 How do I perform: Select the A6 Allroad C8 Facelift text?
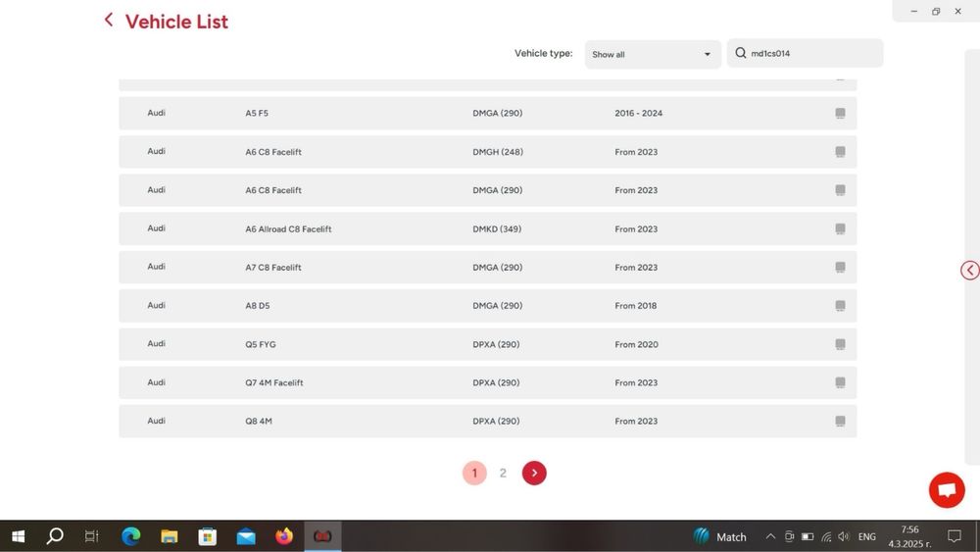click(x=288, y=228)
